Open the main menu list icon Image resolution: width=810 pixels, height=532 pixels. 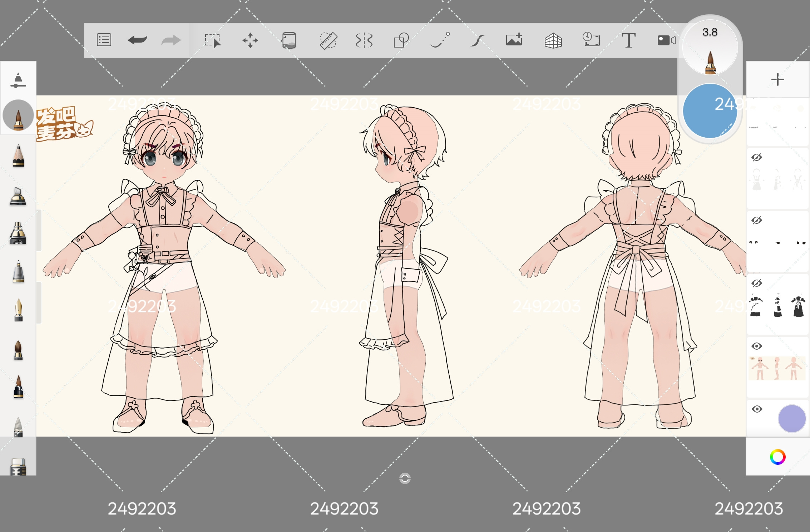(x=104, y=40)
